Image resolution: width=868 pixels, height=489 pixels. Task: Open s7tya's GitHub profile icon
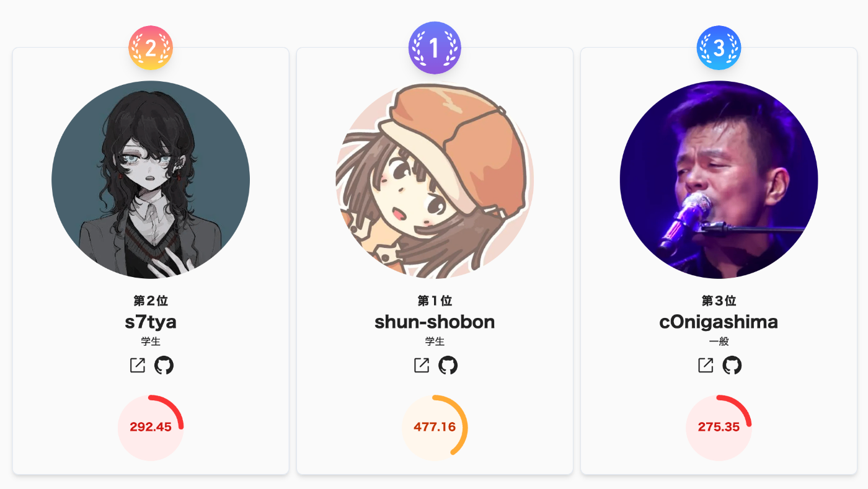164,366
